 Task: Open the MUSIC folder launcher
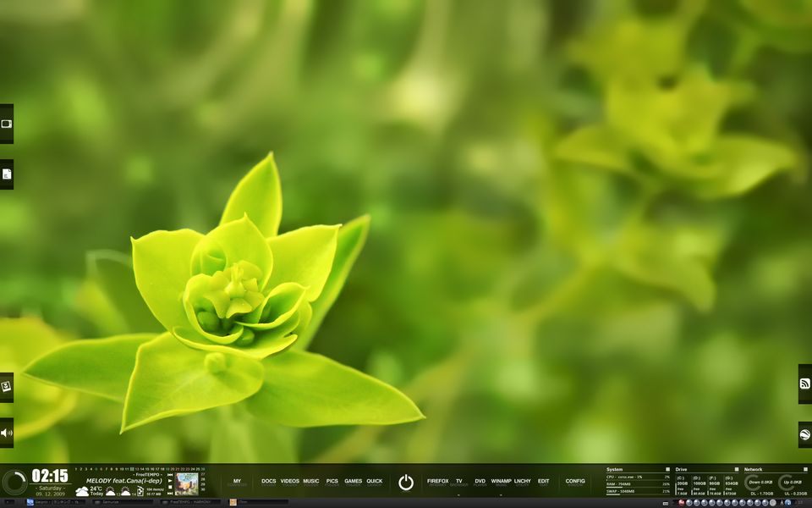[311, 482]
